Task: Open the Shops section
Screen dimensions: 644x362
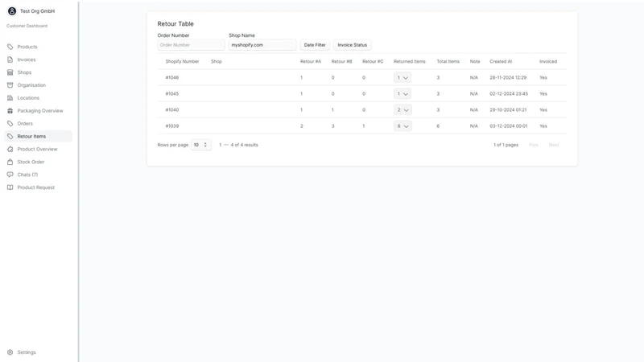Action: click(x=38, y=72)
